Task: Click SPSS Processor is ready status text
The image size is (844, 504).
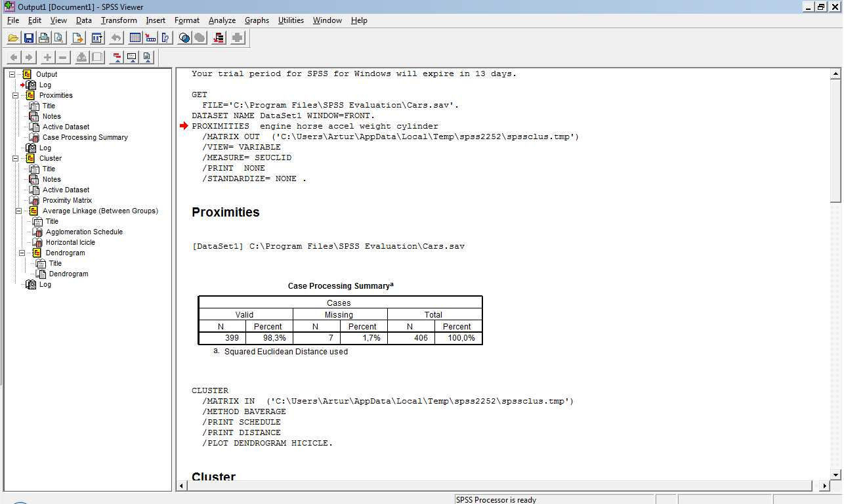Action: [x=496, y=500]
